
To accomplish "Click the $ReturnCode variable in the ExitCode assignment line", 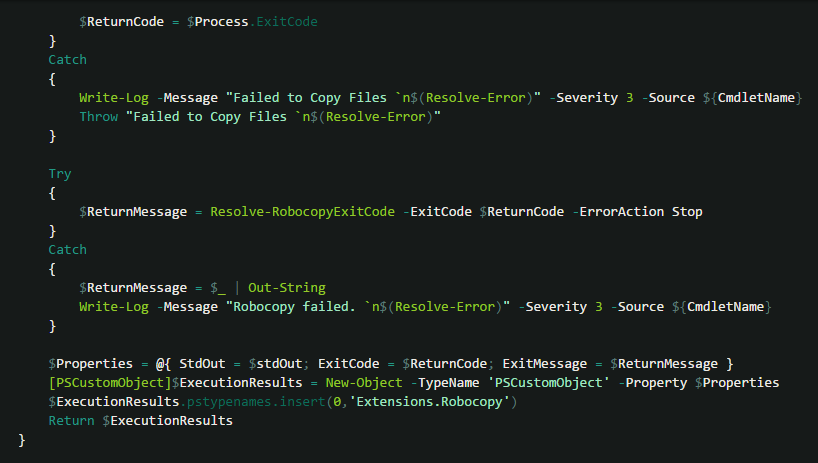I will (x=122, y=22).
